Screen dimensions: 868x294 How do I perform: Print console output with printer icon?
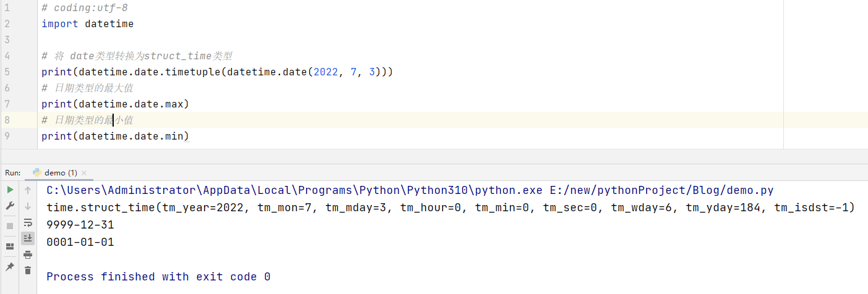tap(28, 254)
